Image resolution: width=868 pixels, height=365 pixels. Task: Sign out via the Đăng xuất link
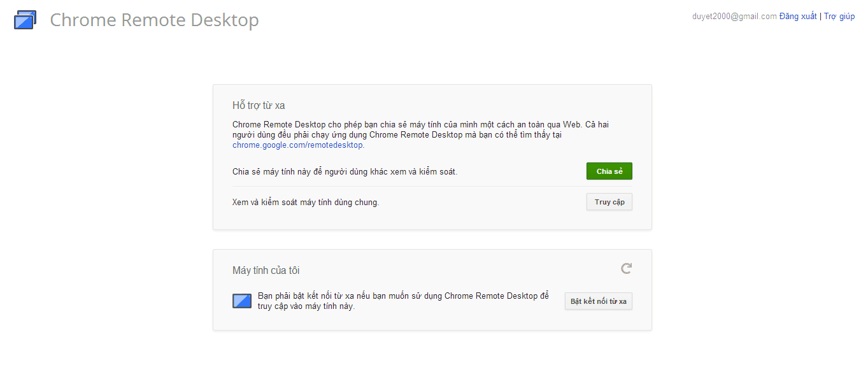pyautogui.click(x=797, y=17)
